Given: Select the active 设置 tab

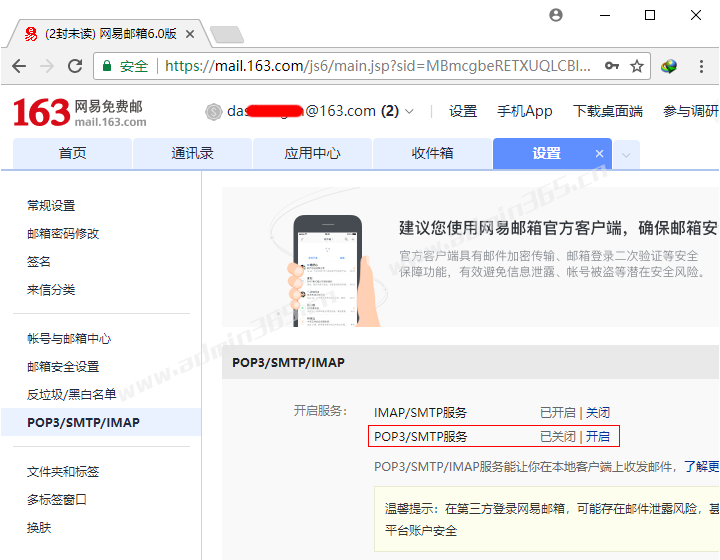Looking at the screenshot, I should pyautogui.click(x=546, y=153).
